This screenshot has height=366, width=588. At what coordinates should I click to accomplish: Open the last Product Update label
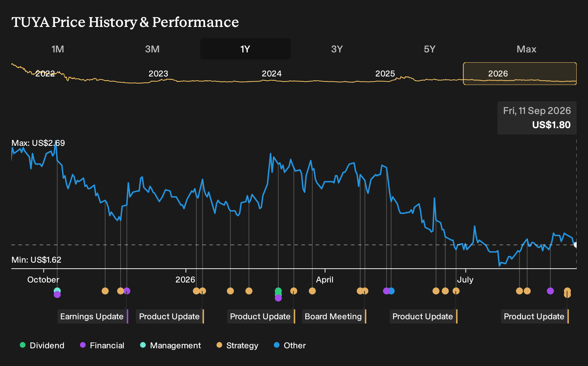point(535,316)
